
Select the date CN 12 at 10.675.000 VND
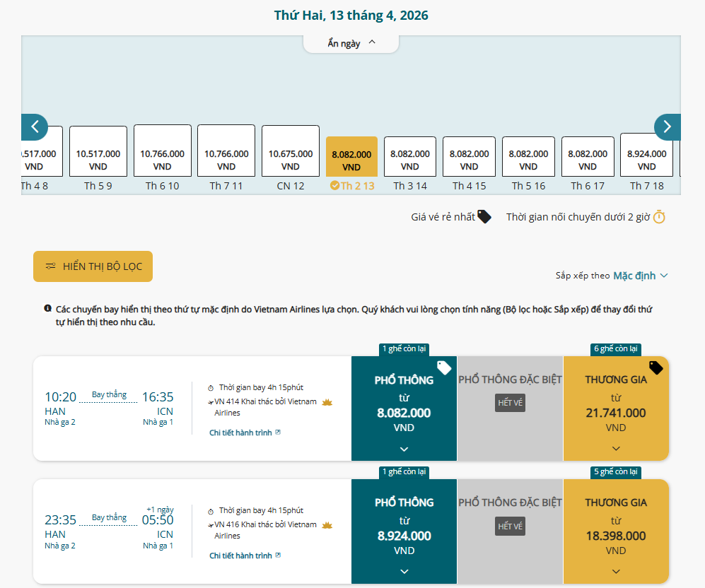(290, 160)
